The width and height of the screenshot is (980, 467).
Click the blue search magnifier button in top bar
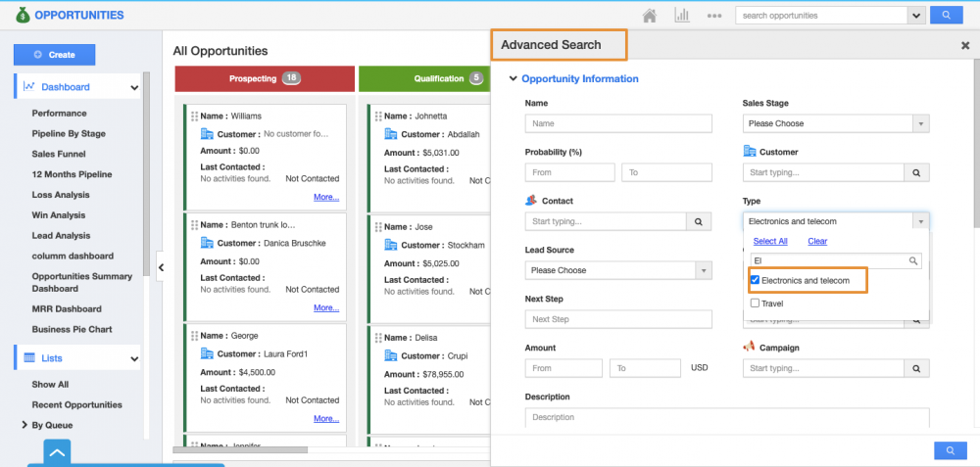tap(946, 16)
